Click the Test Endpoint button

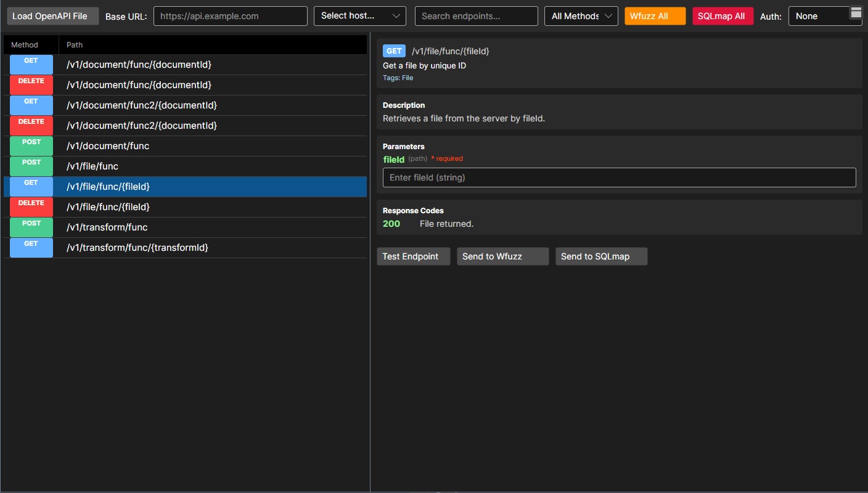[x=413, y=256]
